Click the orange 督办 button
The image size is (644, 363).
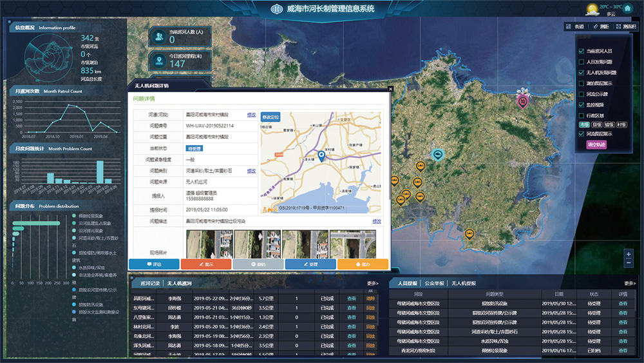(363, 264)
